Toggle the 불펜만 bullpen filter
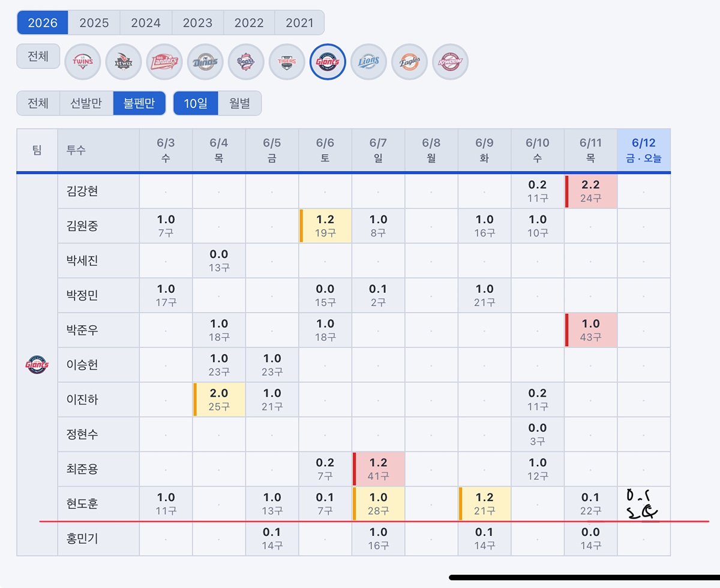 click(x=139, y=103)
